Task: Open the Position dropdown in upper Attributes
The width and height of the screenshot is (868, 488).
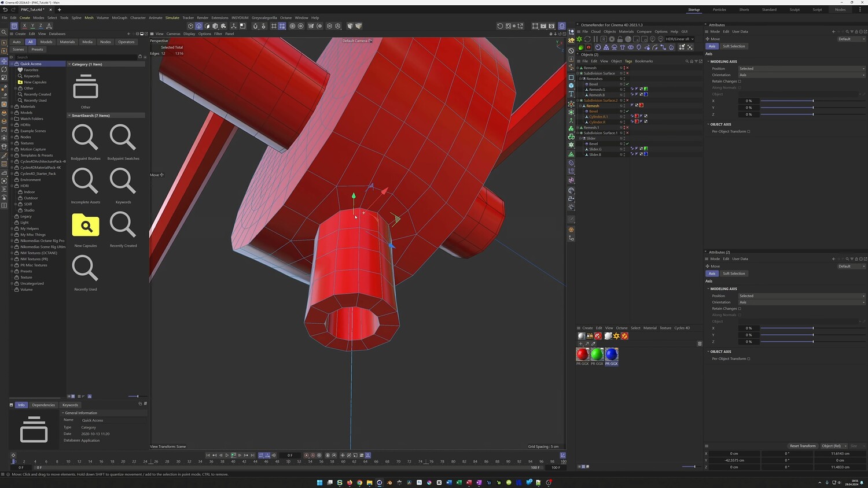Action: tap(801, 69)
